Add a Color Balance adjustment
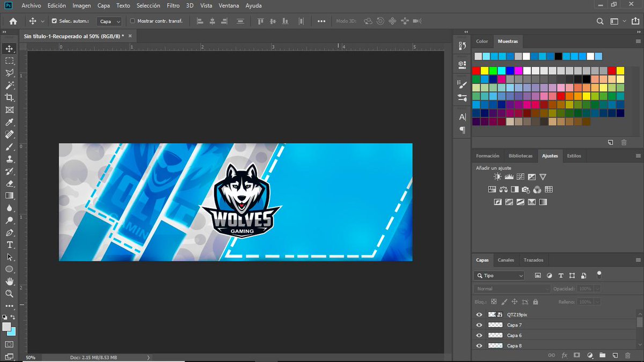 point(503,189)
